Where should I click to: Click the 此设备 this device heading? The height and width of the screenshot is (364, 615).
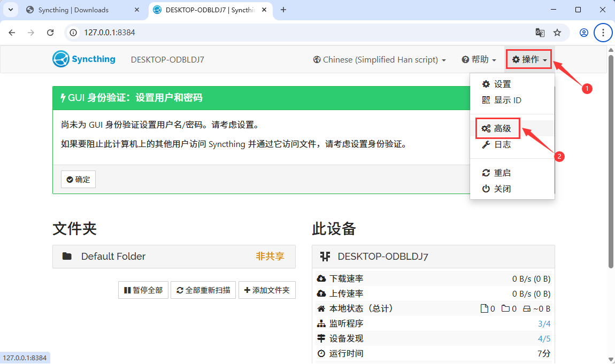pos(334,229)
